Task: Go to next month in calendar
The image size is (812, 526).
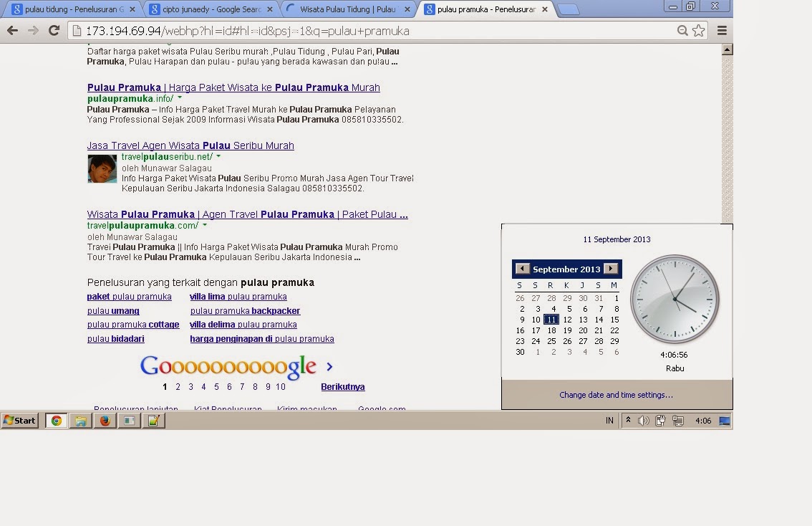Action: [611, 269]
